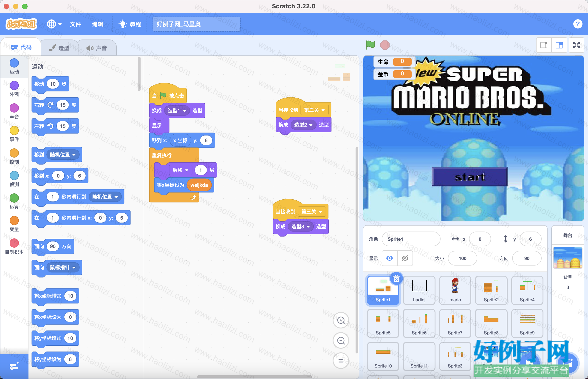Screen dimensions: 588x379
Task: Switch to large stage layout
Action: (559, 45)
